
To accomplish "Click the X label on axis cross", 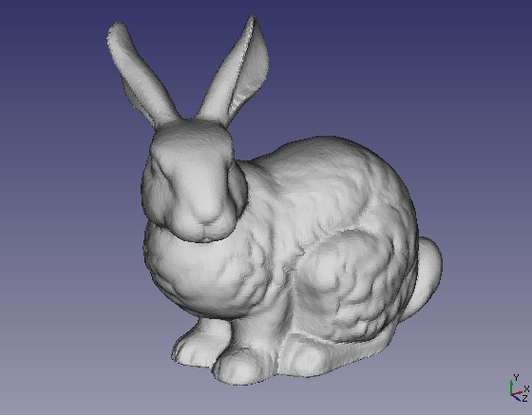I will 526,389.
